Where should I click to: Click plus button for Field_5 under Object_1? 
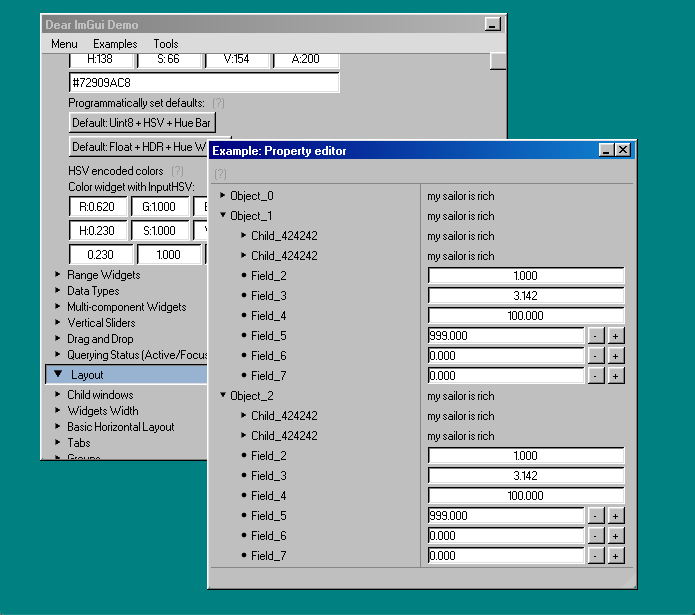[616, 336]
